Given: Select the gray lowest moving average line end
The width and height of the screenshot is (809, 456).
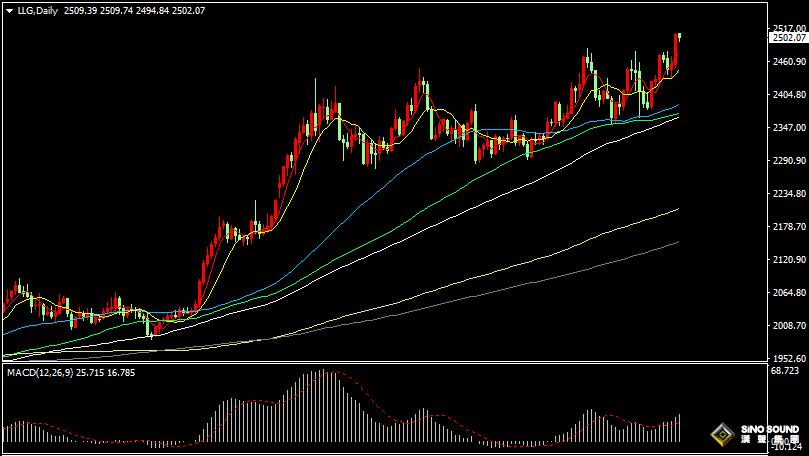Looking at the screenshot, I should click(x=677, y=242).
